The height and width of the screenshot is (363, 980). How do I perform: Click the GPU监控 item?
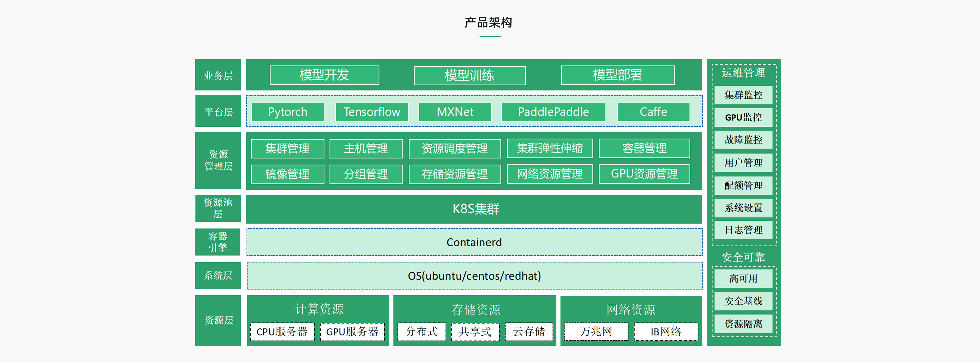pos(743,117)
